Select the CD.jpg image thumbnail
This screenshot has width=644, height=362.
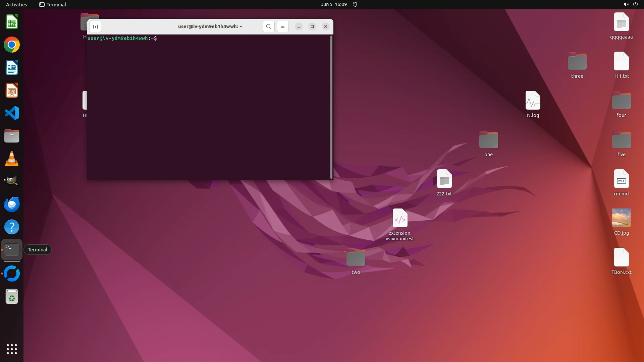(621, 218)
